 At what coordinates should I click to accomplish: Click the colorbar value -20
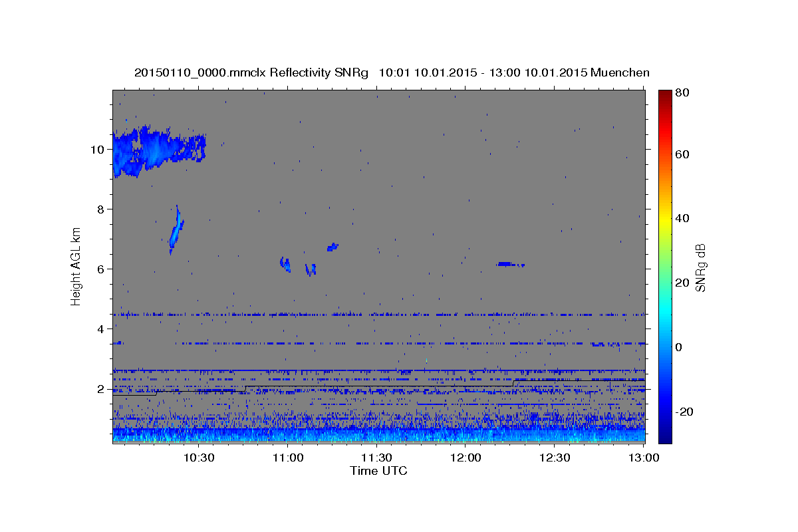[x=683, y=412]
